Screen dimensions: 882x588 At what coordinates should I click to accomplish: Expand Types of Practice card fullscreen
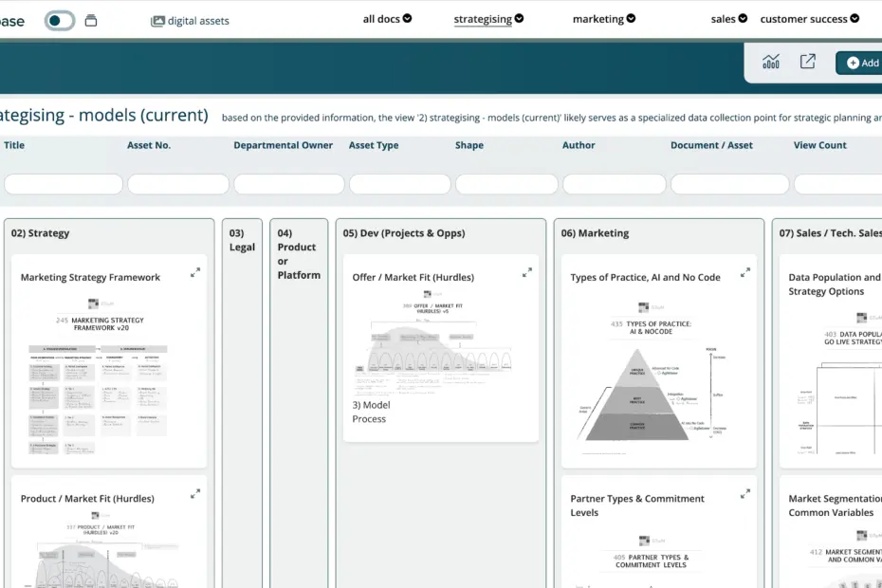745,272
